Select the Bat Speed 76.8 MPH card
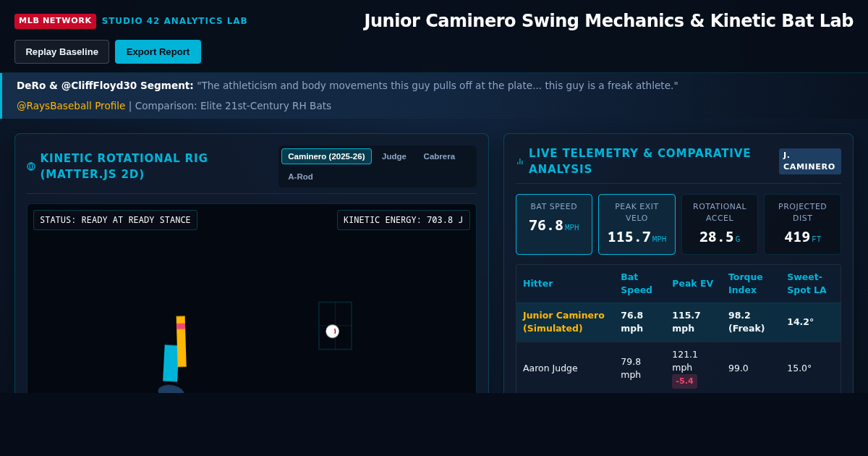 point(554,224)
